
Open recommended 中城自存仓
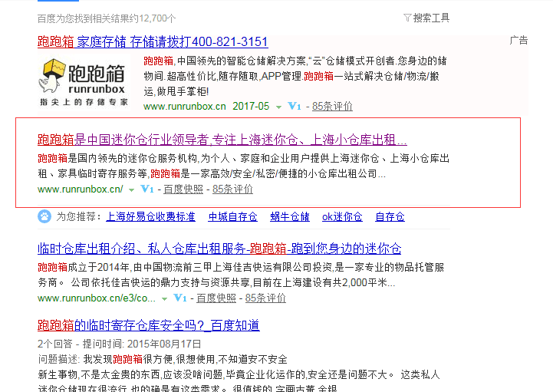pyautogui.click(x=232, y=216)
